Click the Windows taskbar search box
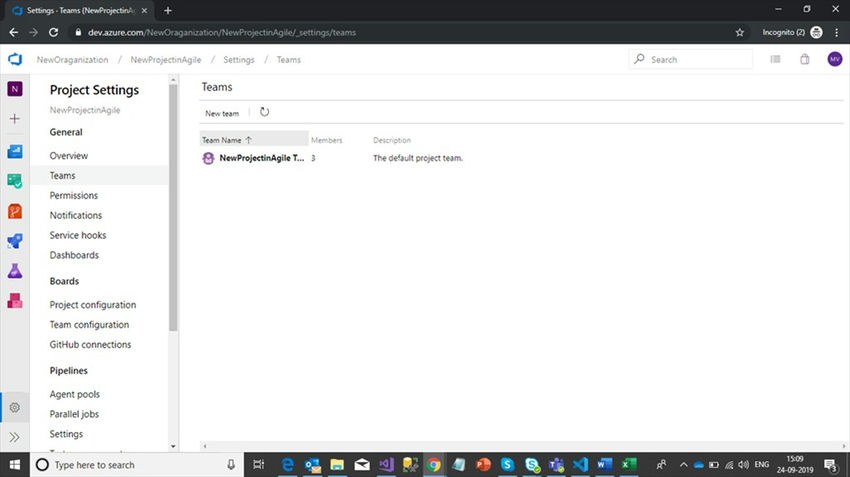 (137, 465)
